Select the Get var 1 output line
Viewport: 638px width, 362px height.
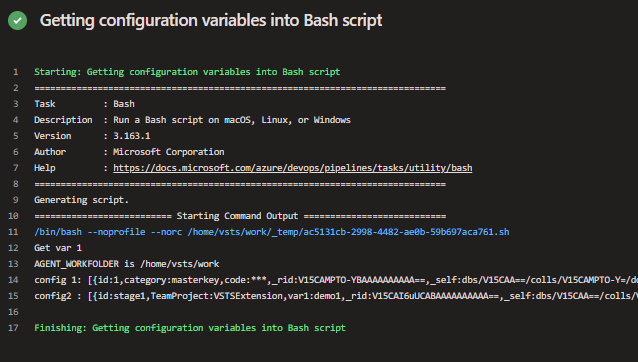point(58,248)
